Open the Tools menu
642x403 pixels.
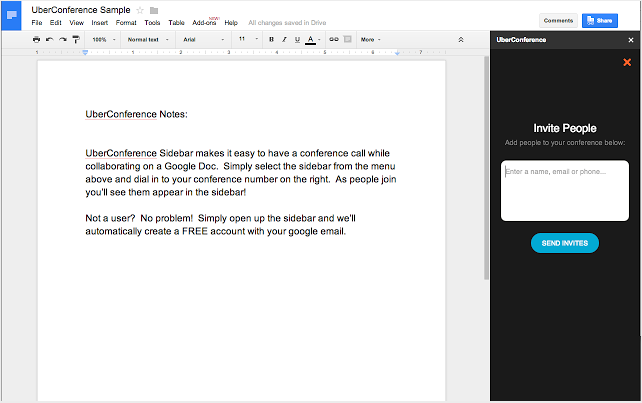click(152, 23)
